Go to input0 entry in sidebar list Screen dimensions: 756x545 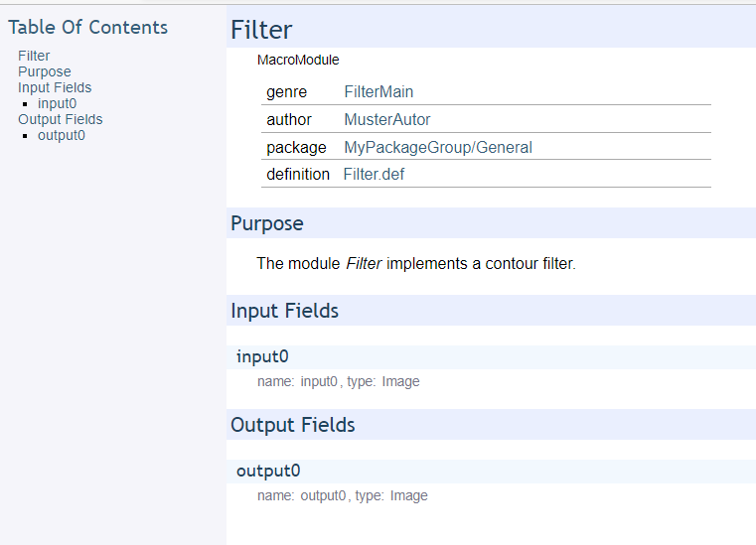[57, 103]
